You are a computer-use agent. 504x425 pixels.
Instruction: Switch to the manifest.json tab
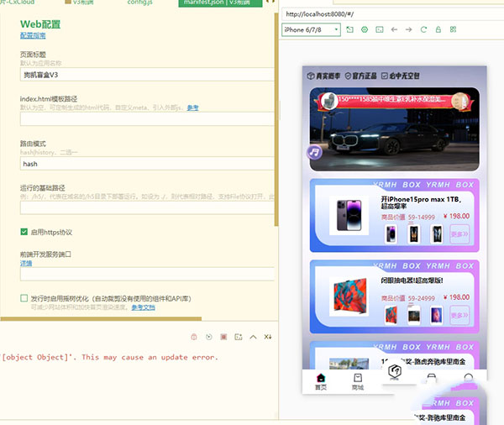coord(220,3)
